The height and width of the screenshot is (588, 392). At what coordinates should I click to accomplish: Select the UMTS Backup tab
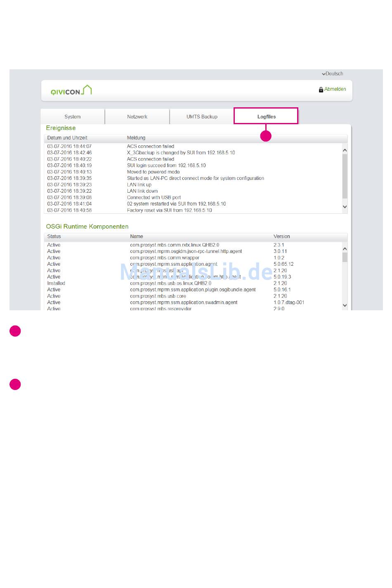[x=202, y=117]
